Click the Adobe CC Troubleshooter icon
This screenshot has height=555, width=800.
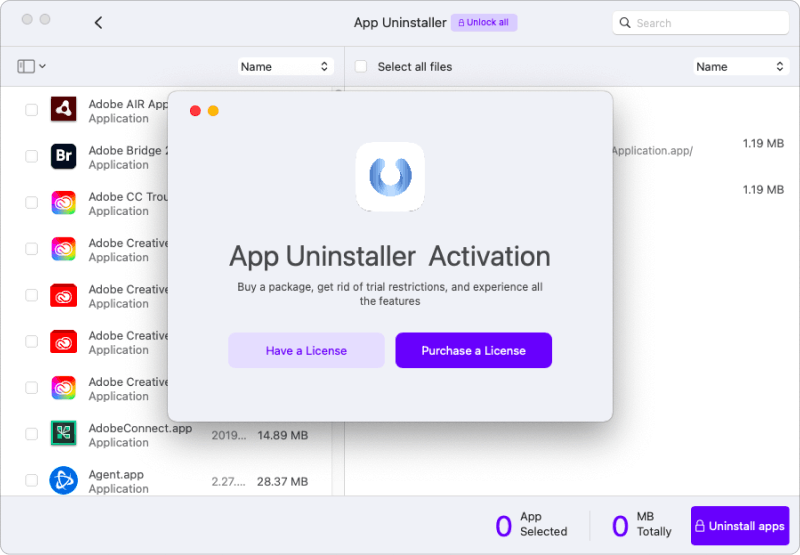pos(64,203)
